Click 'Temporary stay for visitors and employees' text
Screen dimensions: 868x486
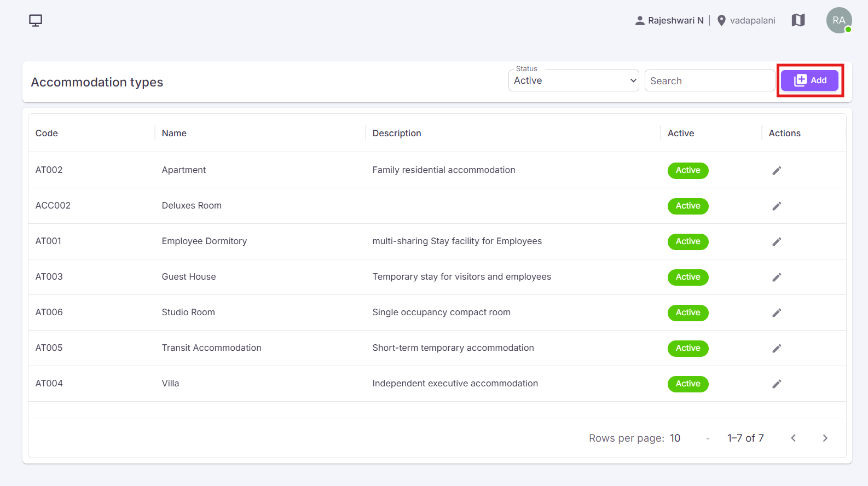(462, 276)
